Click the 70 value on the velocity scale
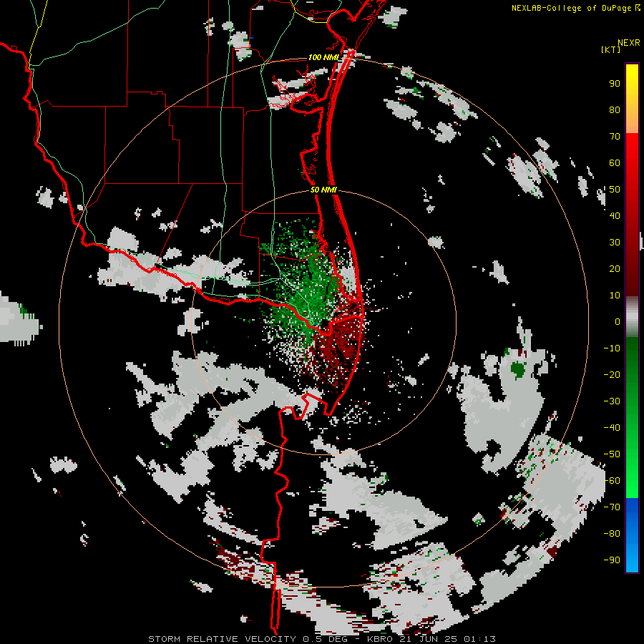 click(615, 137)
